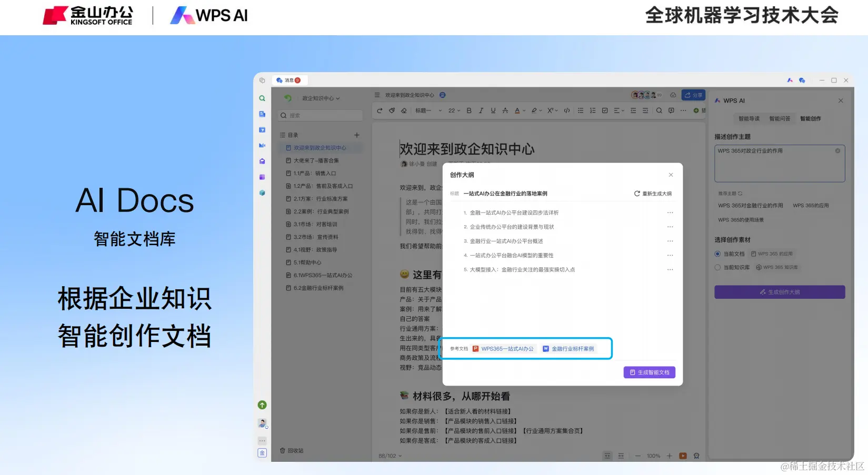The height and width of the screenshot is (475, 868).
Task: Choose font color A swatch
Action: [x=517, y=110]
